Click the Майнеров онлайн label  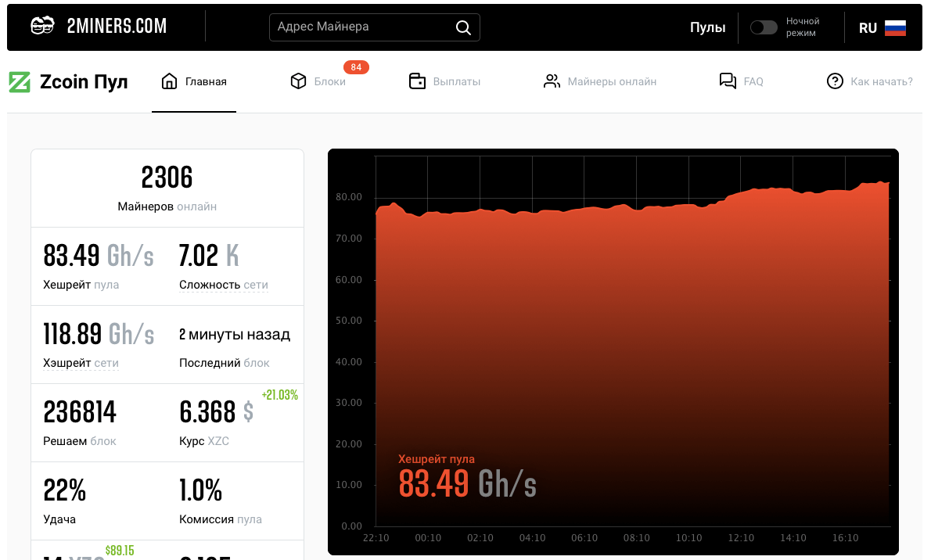coord(167,206)
